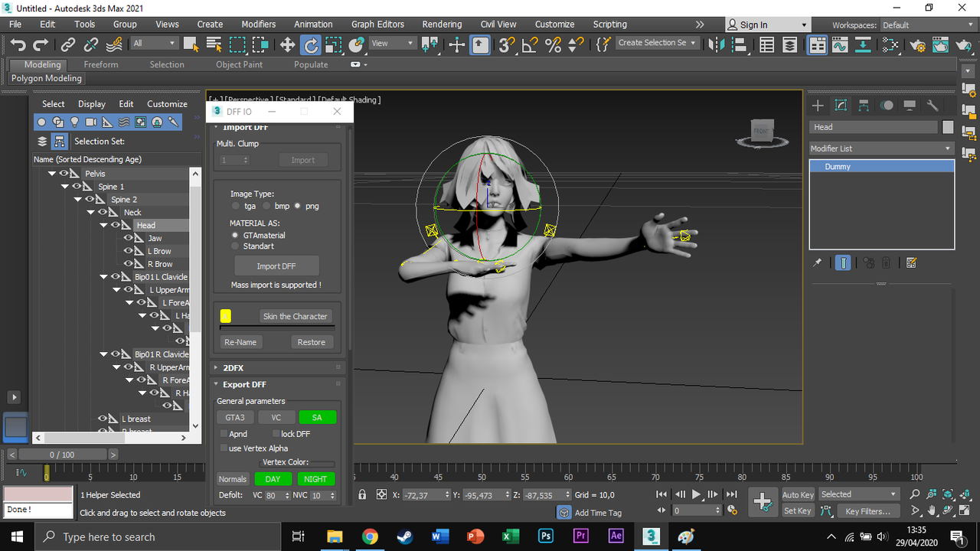
Task: Click the X coordinate input field
Action: 426,495
